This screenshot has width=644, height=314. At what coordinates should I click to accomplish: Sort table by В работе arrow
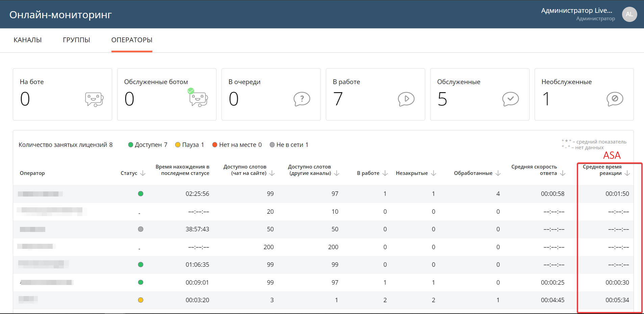[385, 173]
